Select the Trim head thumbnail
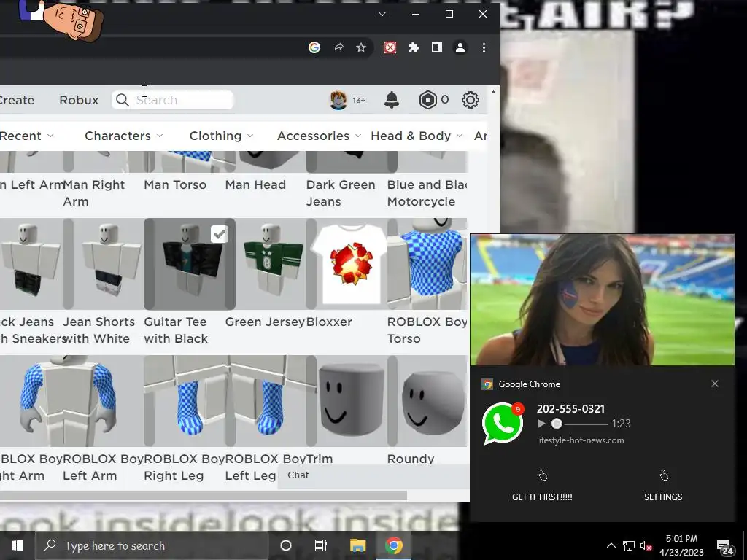The height and width of the screenshot is (560, 747). click(x=352, y=401)
